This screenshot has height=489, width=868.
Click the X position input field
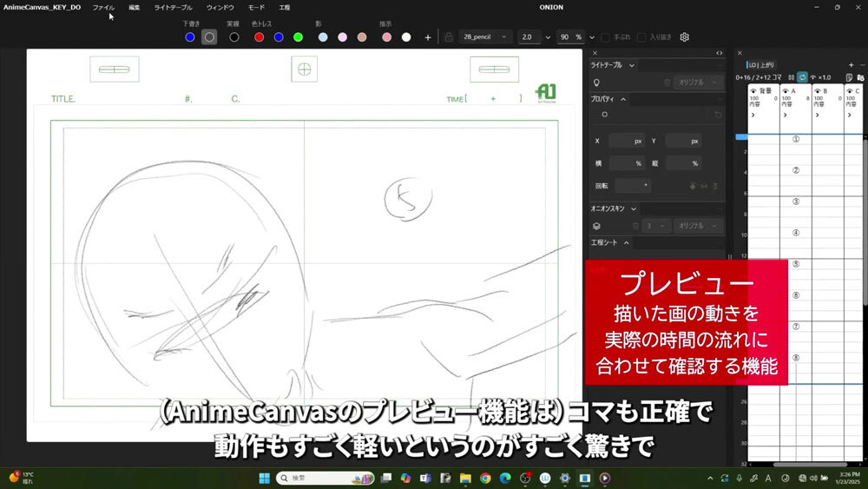(x=626, y=142)
